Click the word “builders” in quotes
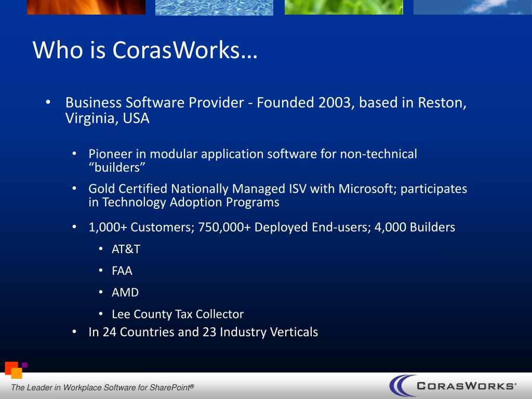Screen dimensions: 532x399 [x=117, y=167]
